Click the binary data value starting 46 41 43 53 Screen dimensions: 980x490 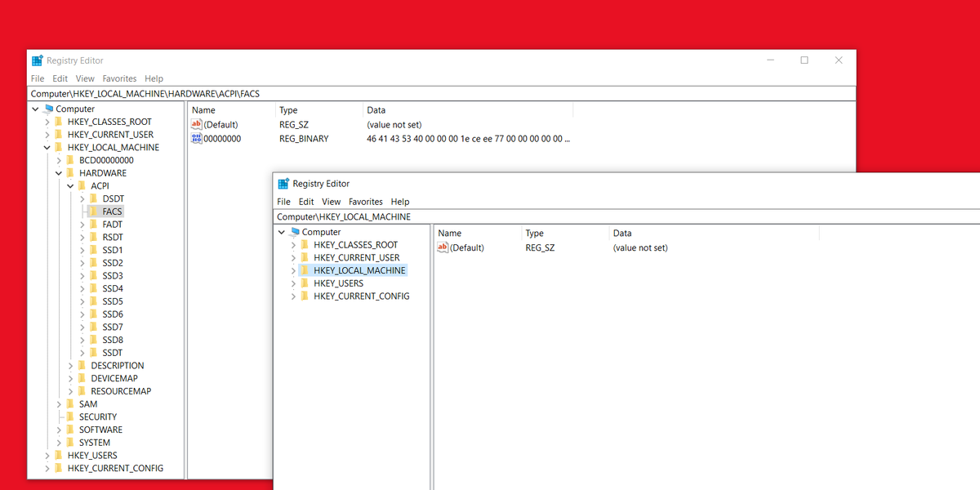[468, 139]
